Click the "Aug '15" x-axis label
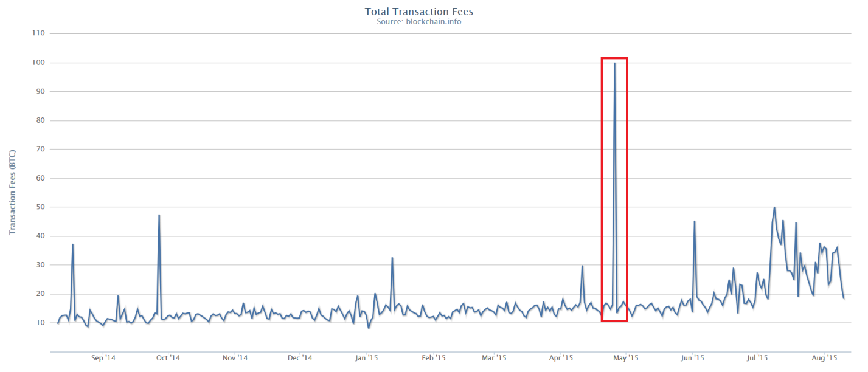Screen dimensions: 868x372 coord(825,358)
